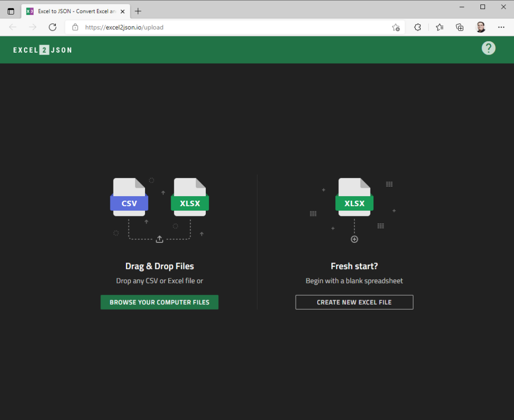Screen dimensions: 514x420
Task: Click BROWSE YOUR COMPUTER FILES
Action: (x=159, y=302)
